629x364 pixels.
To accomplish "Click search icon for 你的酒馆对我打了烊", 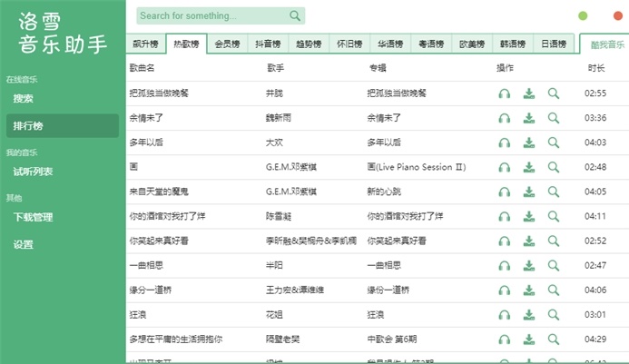I will point(554,216).
